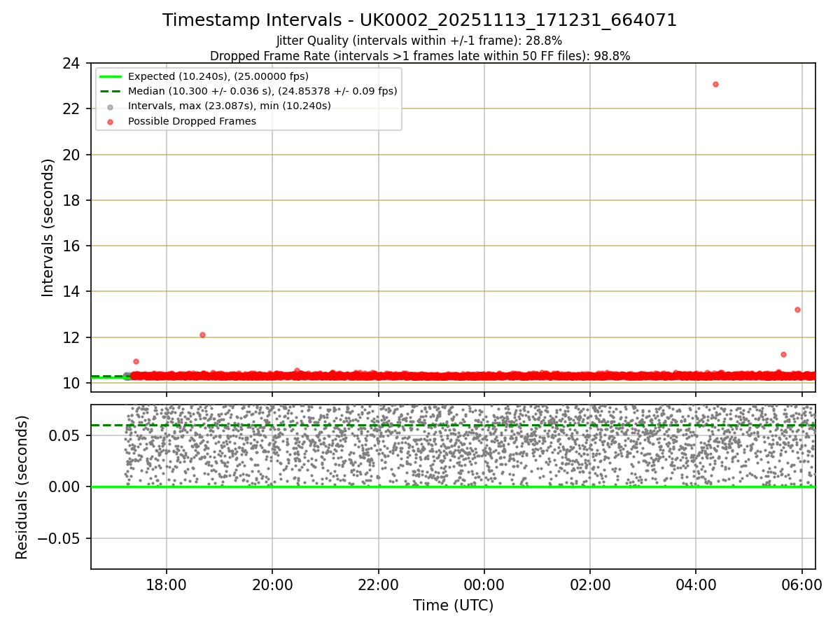This screenshot has width=840, height=630.
Task: Click the red outlier point near 11.2 seconds before 06:00
Action: coord(783,354)
